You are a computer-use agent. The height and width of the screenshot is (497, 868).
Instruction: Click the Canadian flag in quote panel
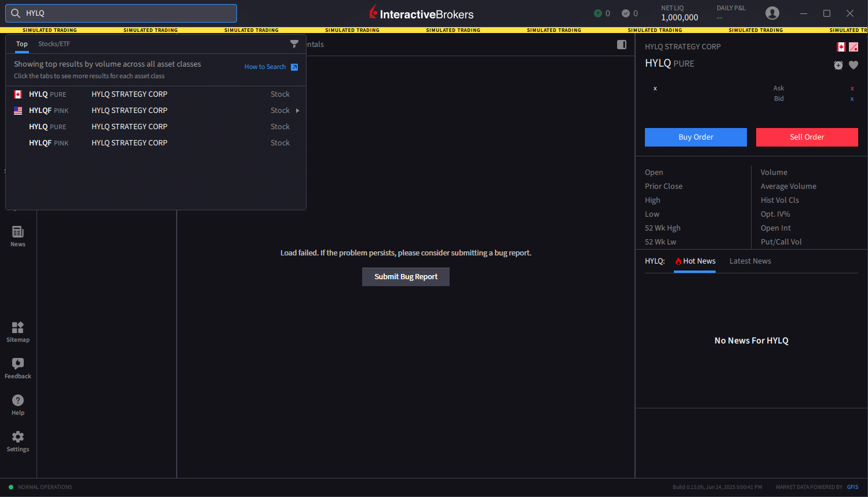841,47
